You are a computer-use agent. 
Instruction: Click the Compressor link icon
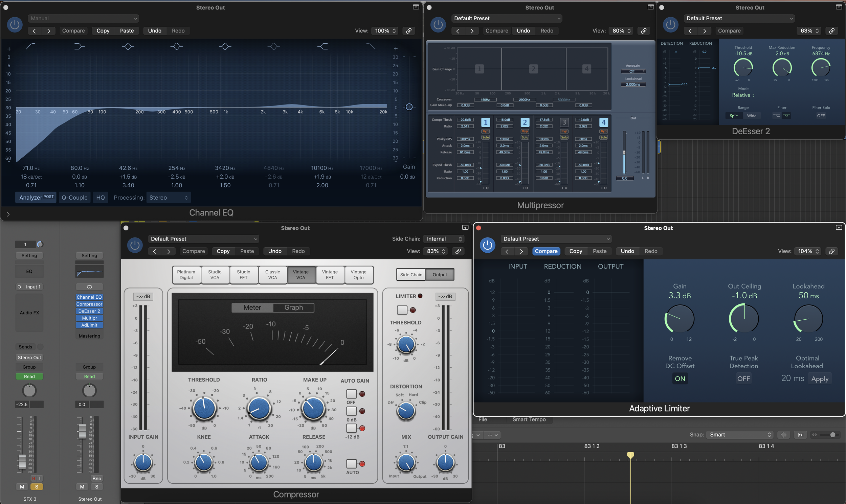pyautogui.click(x=458, y=251)
